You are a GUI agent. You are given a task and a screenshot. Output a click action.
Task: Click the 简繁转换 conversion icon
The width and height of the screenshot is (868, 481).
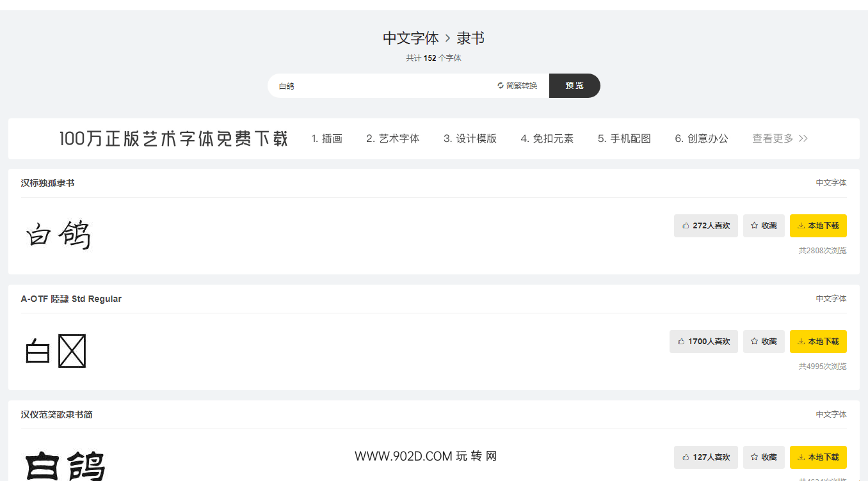(x=500, y=85)
